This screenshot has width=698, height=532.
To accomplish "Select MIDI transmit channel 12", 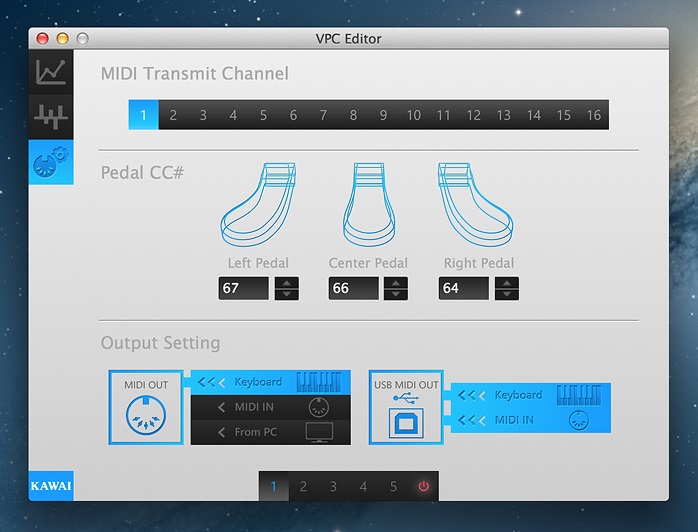I will [x=474, y=115].
